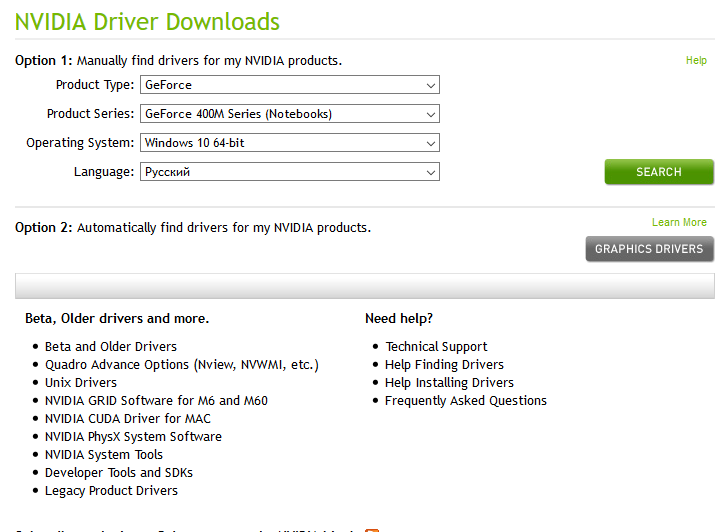Image resolution: width=724 pixels, height=532 pixels.
Task: Open NVIDIA PhysX System Software link
Action: pyautogui.click(x=133, y=437)
